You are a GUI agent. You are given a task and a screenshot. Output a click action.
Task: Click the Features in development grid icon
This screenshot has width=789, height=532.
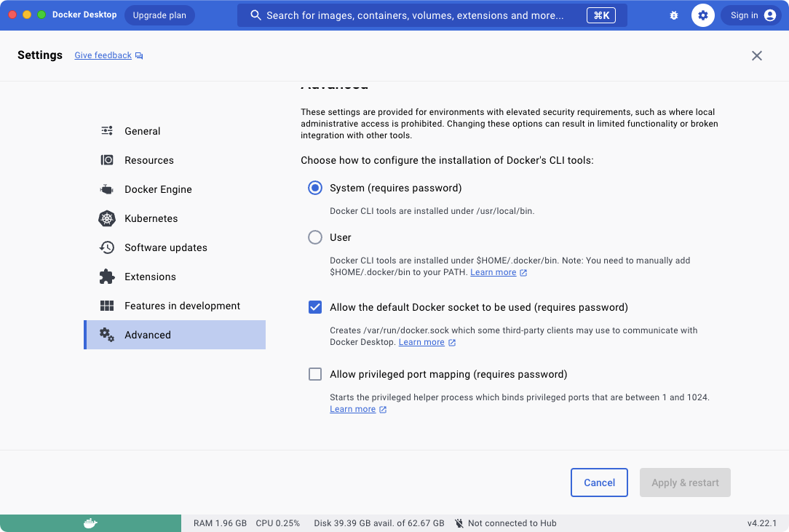(107, 306)
